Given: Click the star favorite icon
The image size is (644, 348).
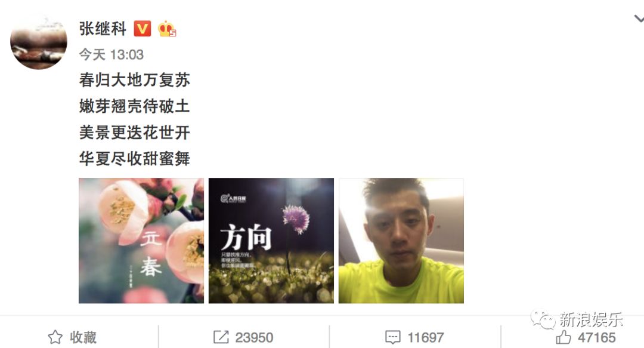Looking at the screenshot, I should click(x=55, y=337).
